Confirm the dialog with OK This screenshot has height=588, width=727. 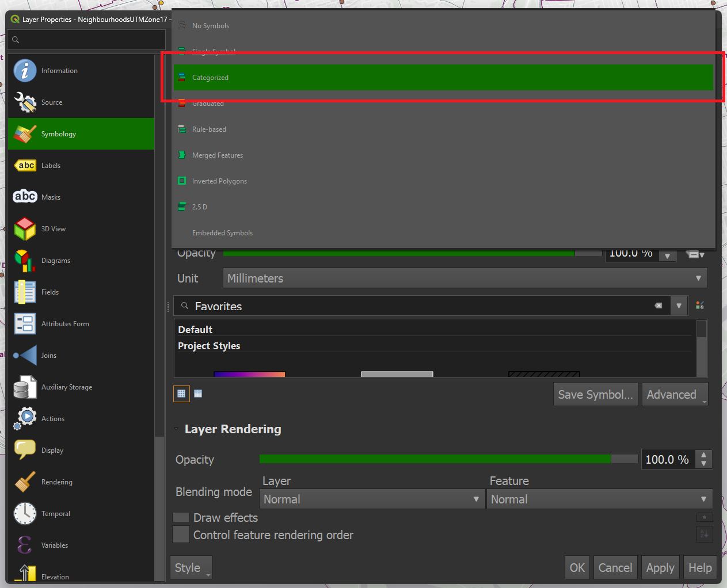(x=577, y=568)
